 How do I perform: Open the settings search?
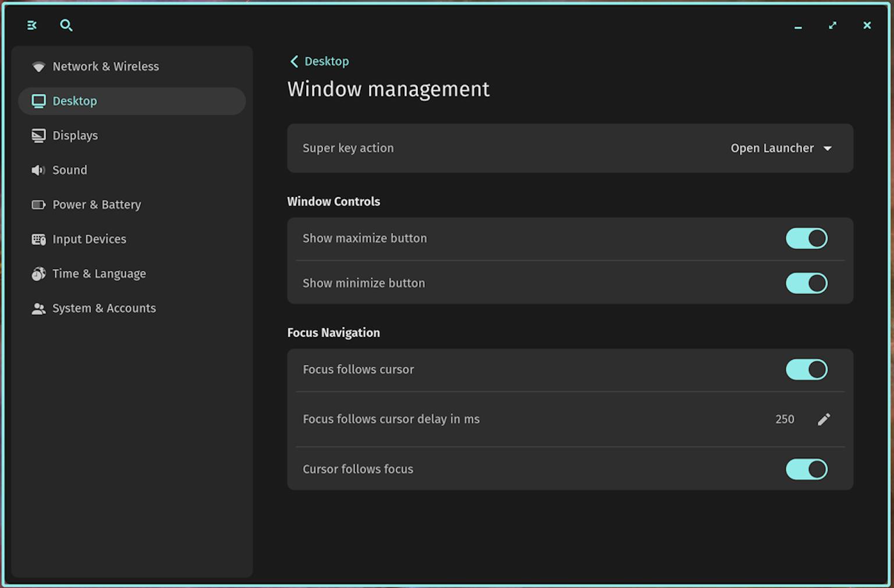[66, 25]
